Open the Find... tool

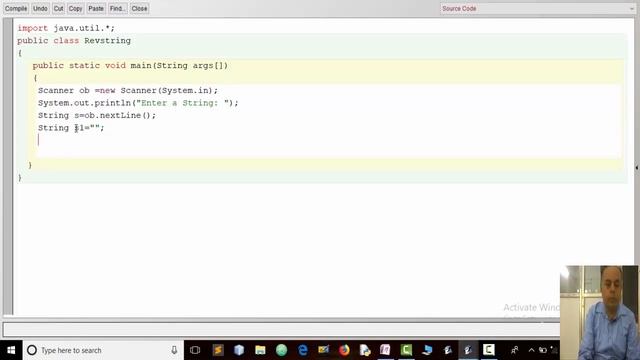[118, 9]
